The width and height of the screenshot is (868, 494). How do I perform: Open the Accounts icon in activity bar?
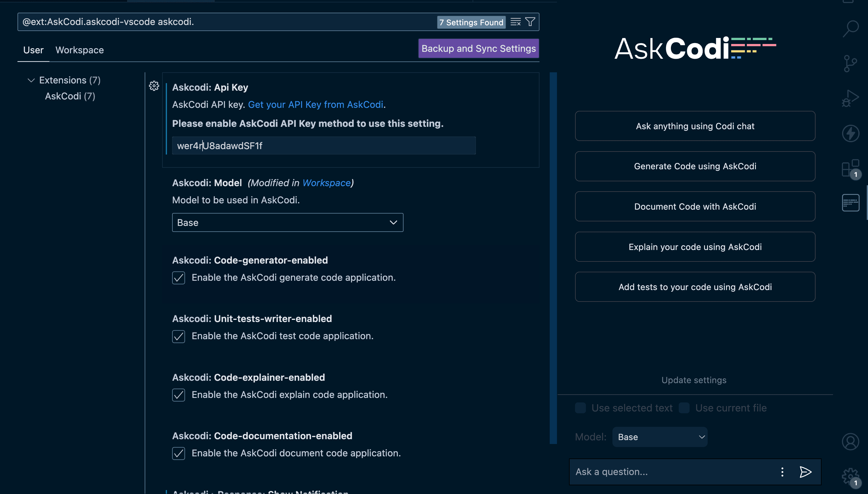[x=850, y=442]
